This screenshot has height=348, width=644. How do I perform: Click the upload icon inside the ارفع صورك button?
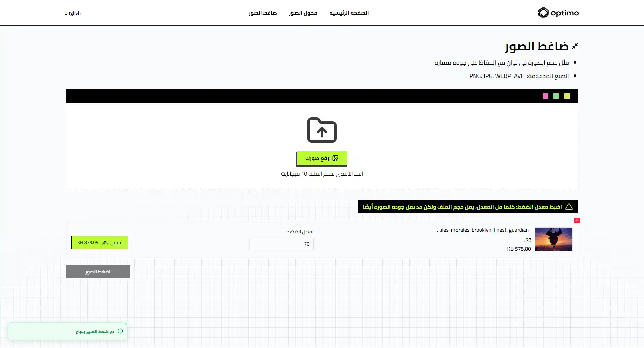335,158
